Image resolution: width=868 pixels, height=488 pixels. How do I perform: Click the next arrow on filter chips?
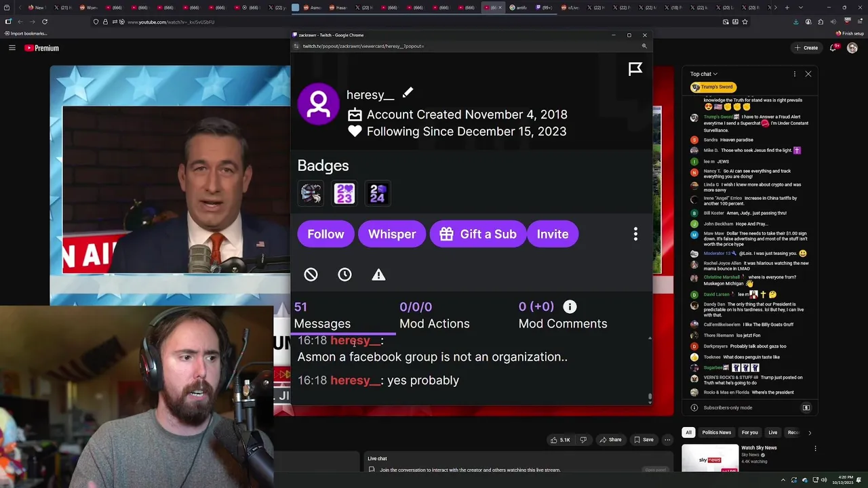pos(809,432)
